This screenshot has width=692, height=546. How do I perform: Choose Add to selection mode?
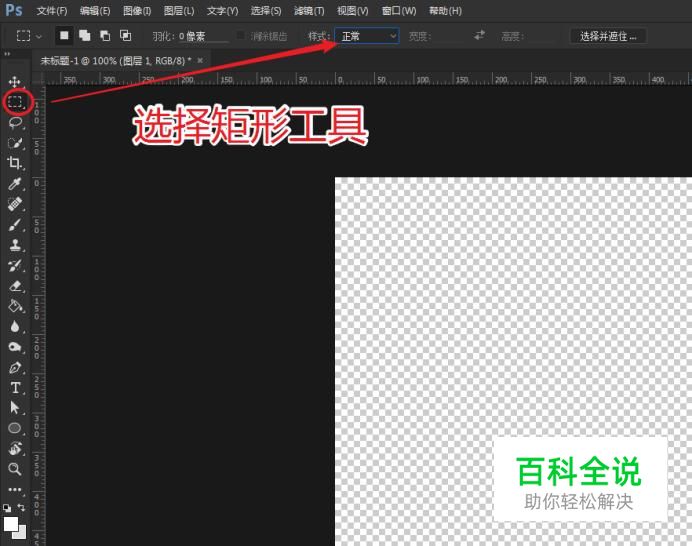(x=84, y=36)
